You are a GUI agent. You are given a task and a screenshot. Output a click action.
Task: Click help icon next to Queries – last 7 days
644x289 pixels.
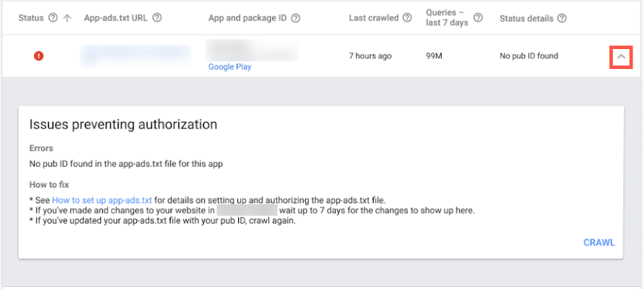(478, 18)
